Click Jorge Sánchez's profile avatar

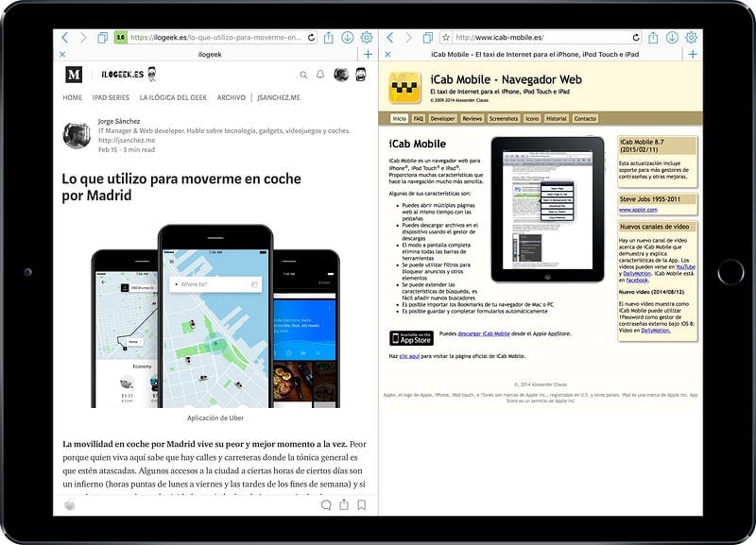point(77,133)
